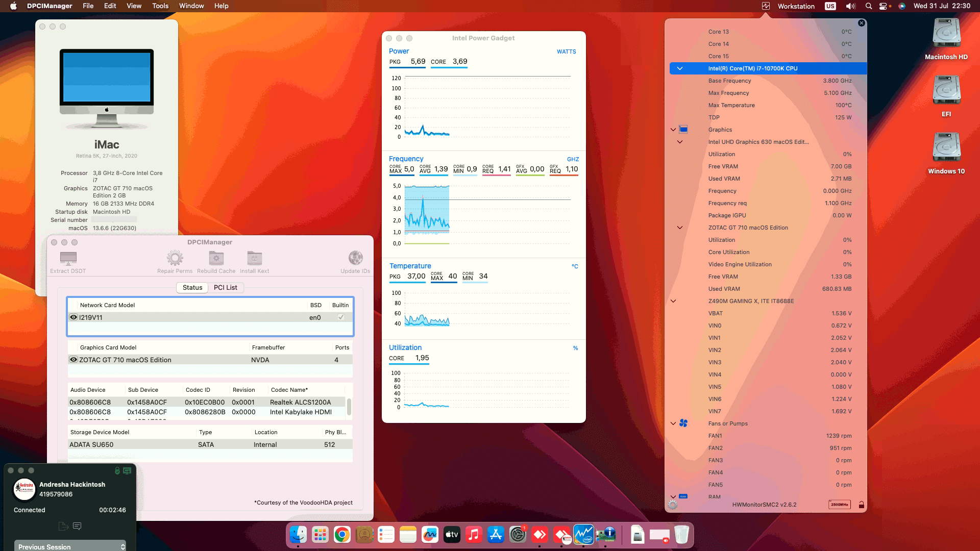Collapse the i7-10700K CPU section
This screenshot has width=980, height=551.
679,68
